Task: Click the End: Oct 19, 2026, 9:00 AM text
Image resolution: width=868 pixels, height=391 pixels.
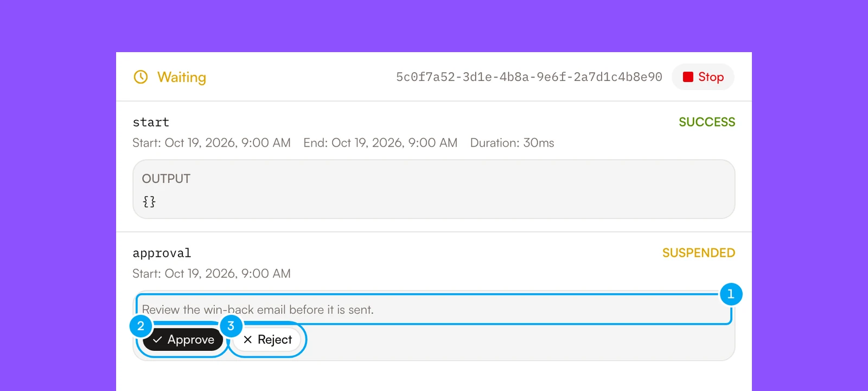Action: (380, 143)
